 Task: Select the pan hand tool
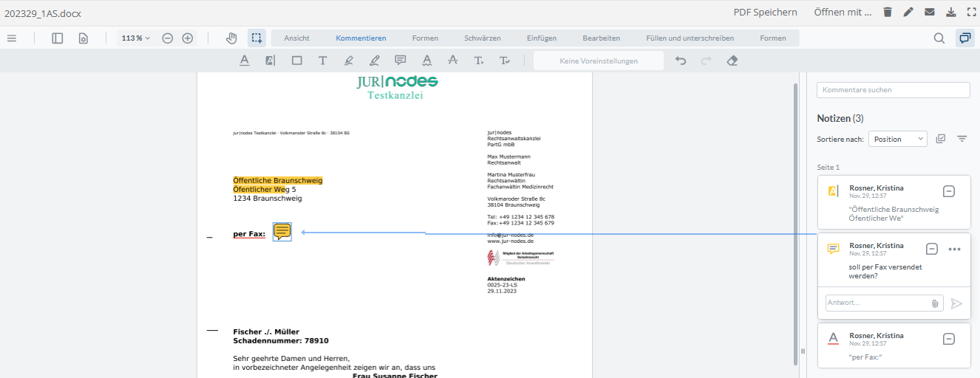[231, 38]
